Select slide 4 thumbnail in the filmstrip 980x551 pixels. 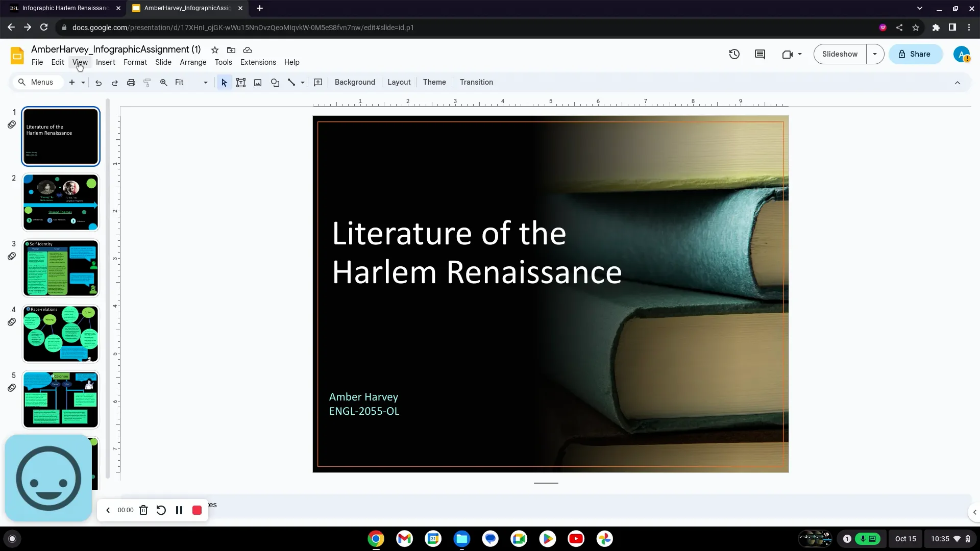[60, 334]
